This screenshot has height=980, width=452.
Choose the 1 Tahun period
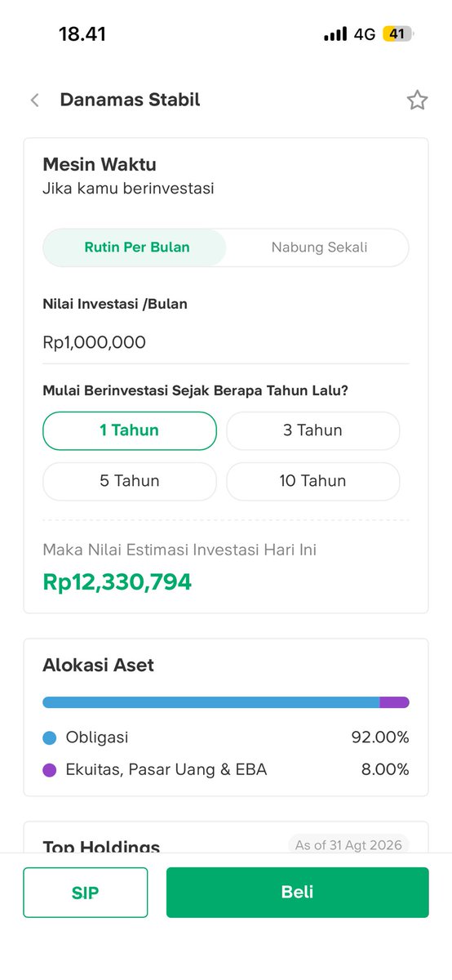[x=130, y=430]
